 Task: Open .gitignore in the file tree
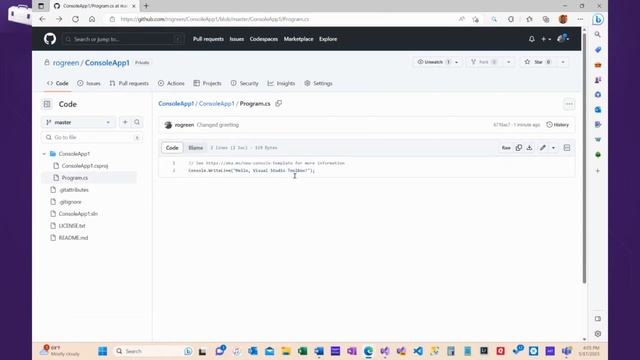(70, 202)
